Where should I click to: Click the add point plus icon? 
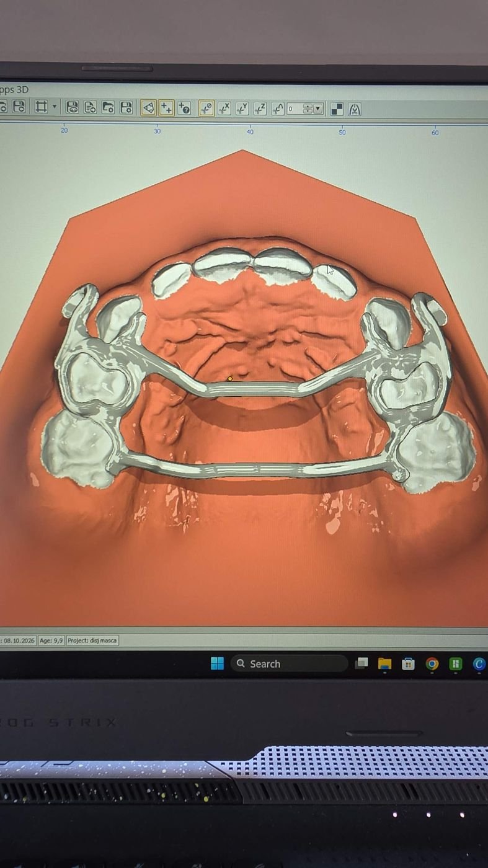click(x=166, y=108)
